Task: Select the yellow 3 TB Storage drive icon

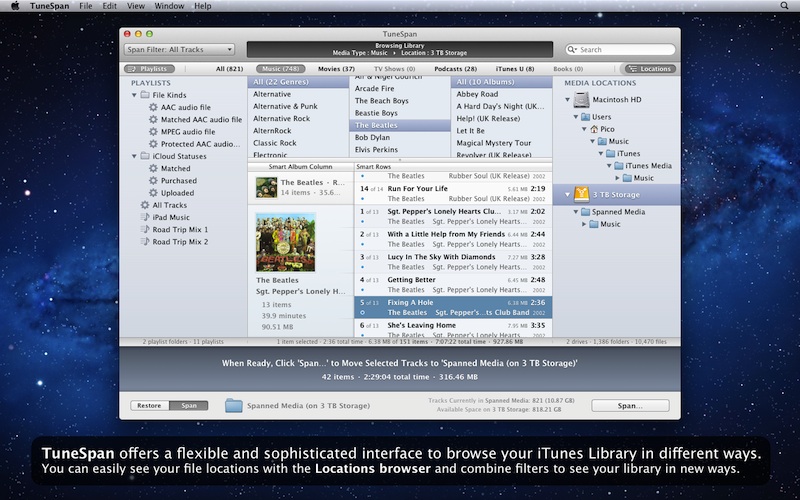Action: click(581, 195)
